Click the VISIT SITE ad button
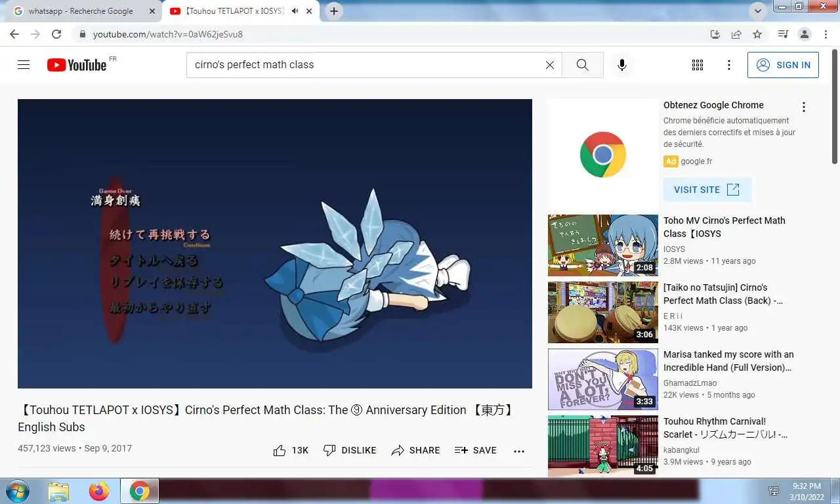840x504 pixels. [x=707, y=190]
